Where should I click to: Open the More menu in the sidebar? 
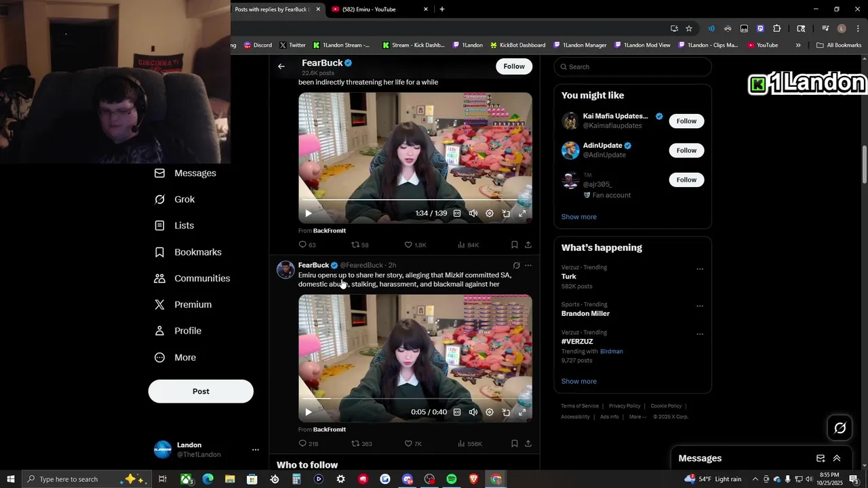tap(175, 357)
